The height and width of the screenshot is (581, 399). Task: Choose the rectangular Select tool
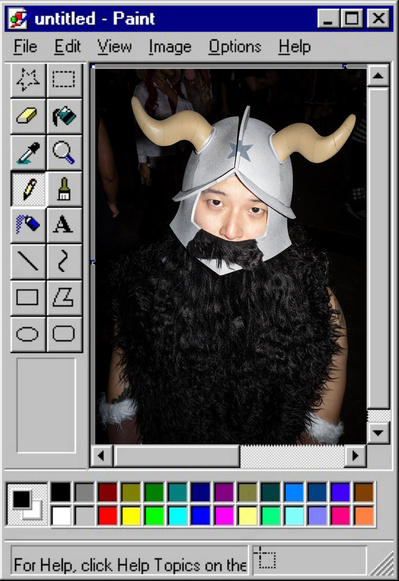pos(64,80)
